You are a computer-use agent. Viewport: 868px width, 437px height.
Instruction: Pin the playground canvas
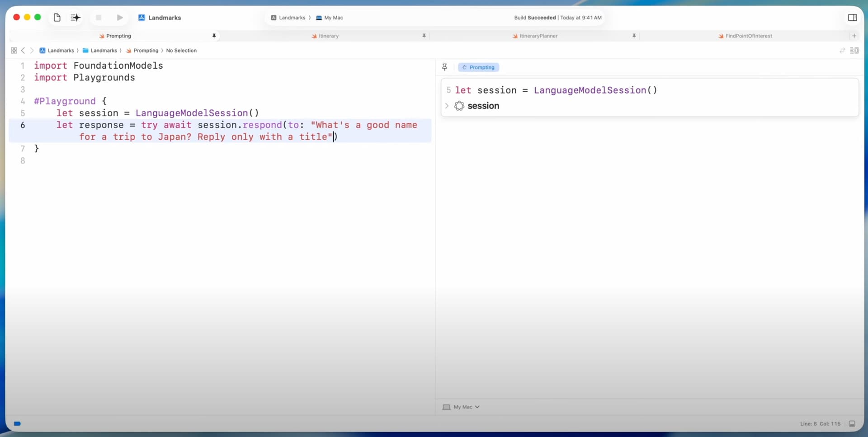coord(445,67)
